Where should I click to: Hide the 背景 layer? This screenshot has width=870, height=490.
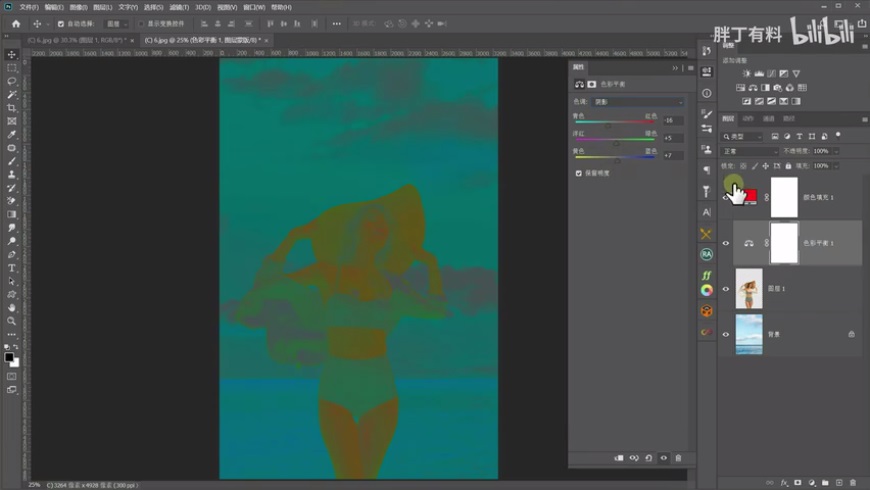(726, 334)
